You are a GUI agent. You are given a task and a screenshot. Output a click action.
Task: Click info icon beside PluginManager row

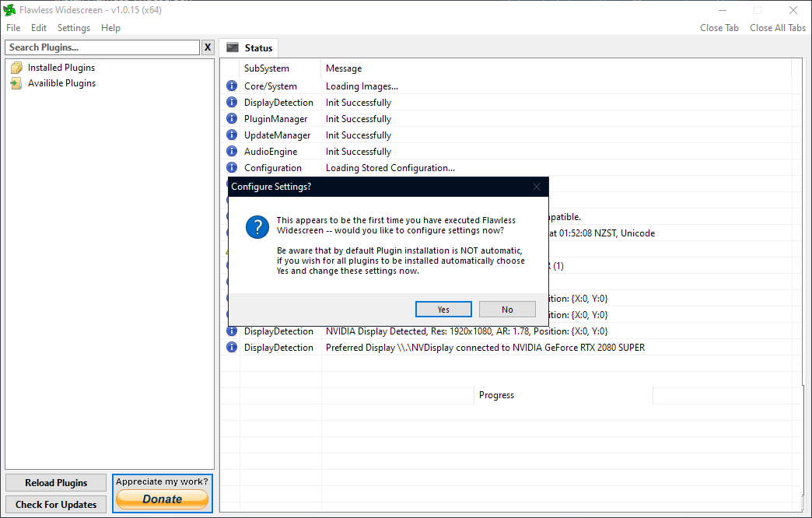(x=232, y=119)
